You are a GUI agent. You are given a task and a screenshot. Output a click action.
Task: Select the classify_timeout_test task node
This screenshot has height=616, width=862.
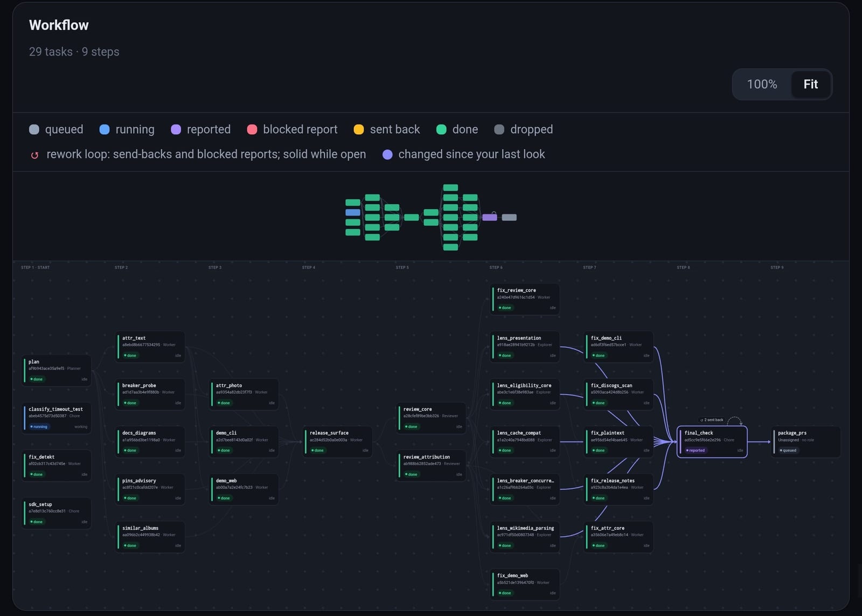pyautogui.click(x=57, y=418)
